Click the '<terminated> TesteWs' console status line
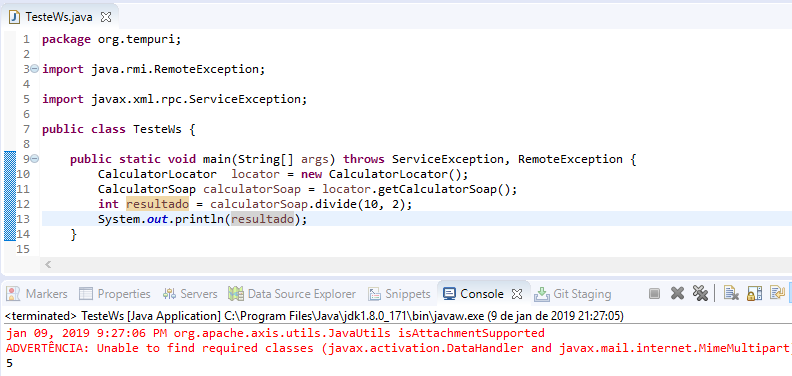 (x=314, y=316)
